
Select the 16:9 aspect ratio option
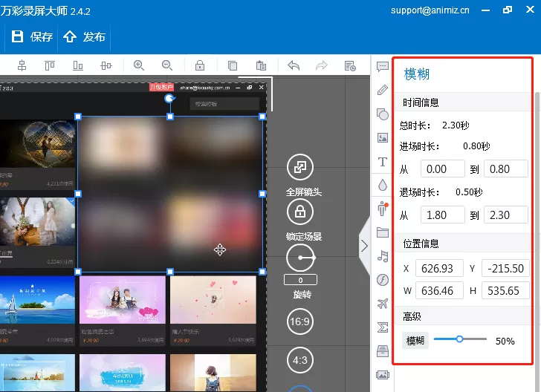point(299,321)
